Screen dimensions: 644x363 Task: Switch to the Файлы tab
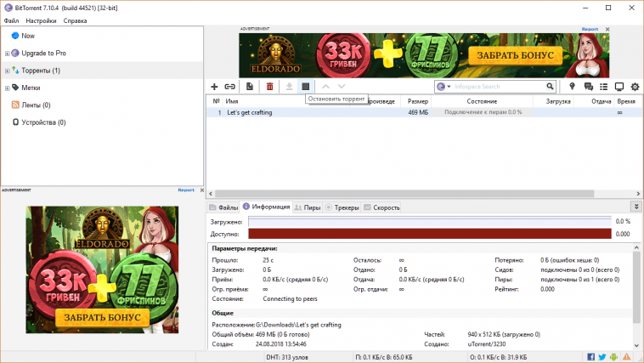pyautogui.click(x=223, y=207)
